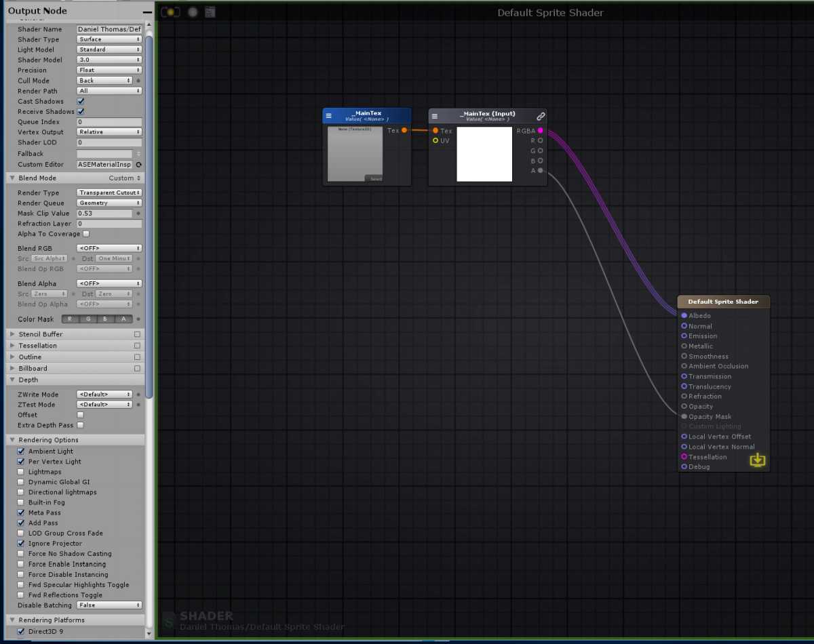Click the Metallic input port

click(684, 346)
